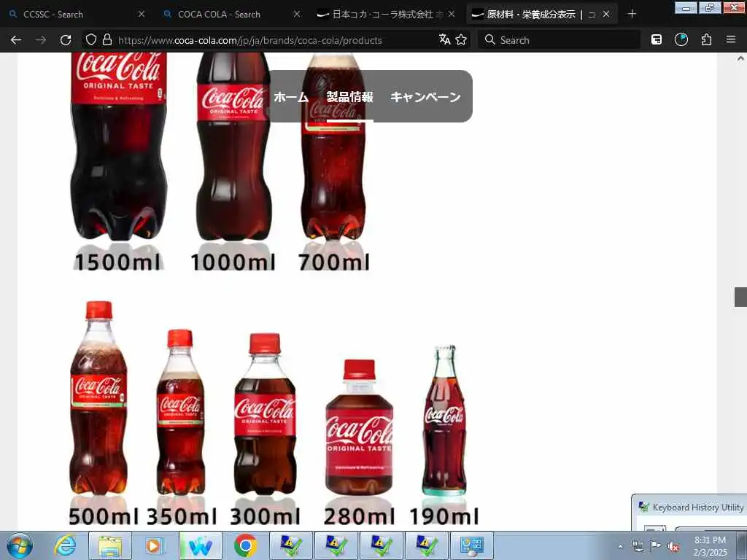
Task: Click the 500ml size label
Action: click(104, 516)
